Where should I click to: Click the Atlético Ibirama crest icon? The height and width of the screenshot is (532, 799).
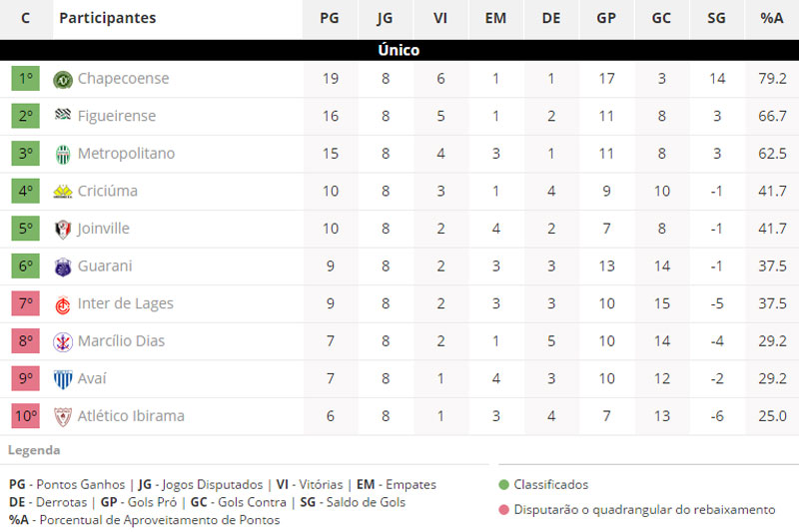tap(63, 416)
